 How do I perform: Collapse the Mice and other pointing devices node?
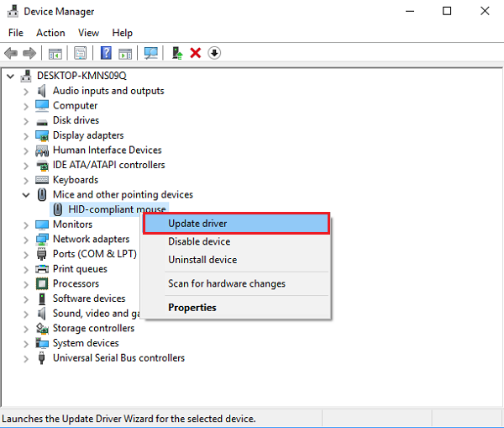[x=25, y=195]
